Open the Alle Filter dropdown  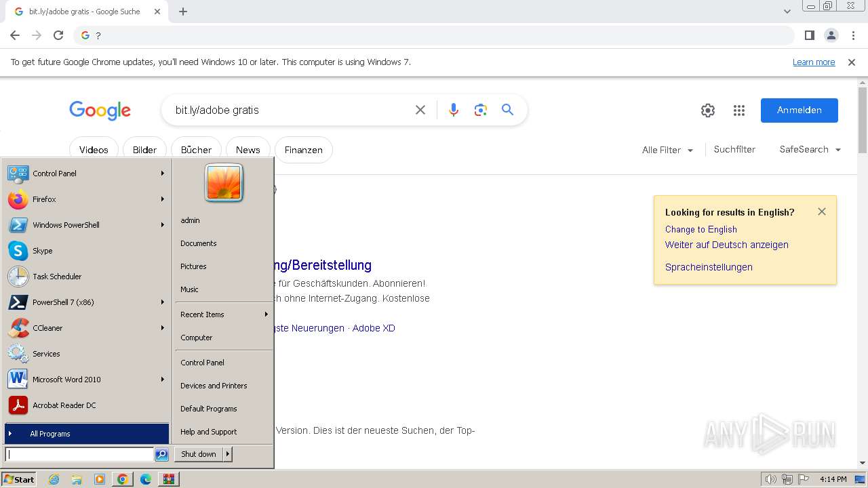(667, 150)
